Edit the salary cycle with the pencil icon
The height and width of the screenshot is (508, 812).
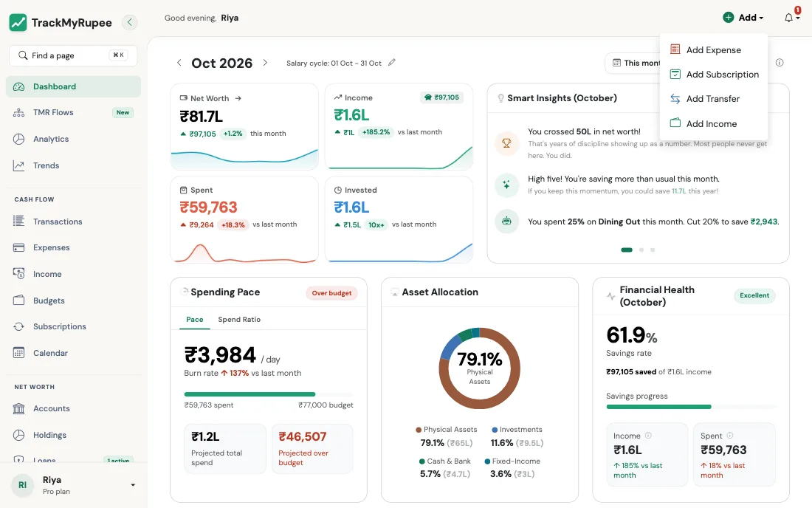click(392, 63)
